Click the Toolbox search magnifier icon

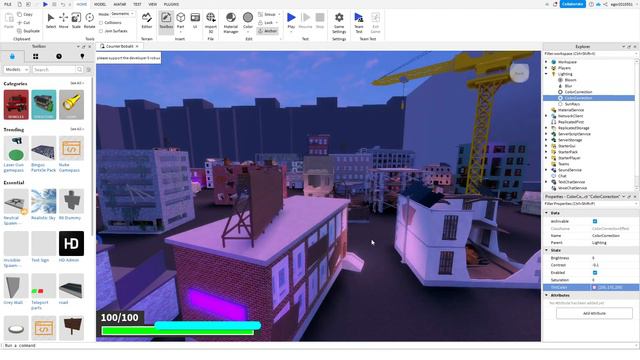[79, 70]
